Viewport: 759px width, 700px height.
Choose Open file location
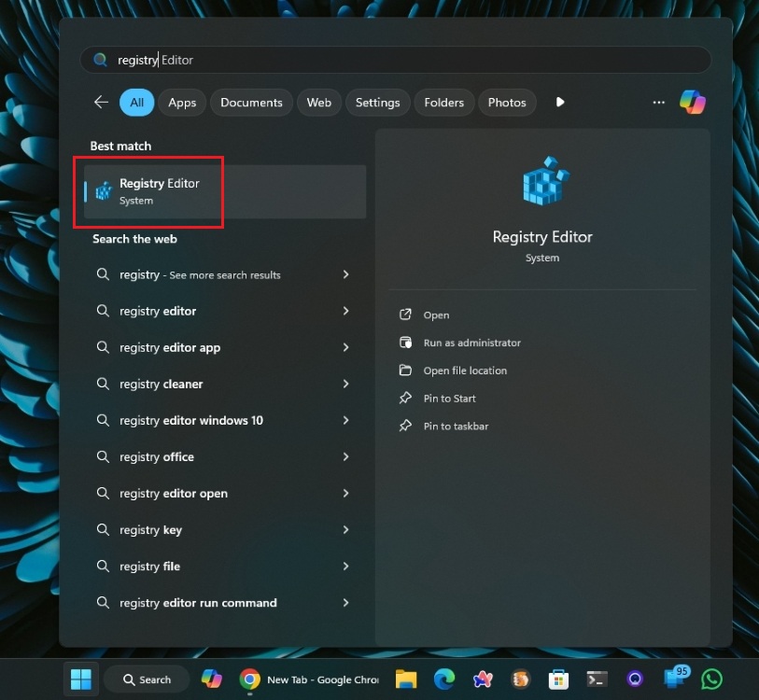[465, 371]
